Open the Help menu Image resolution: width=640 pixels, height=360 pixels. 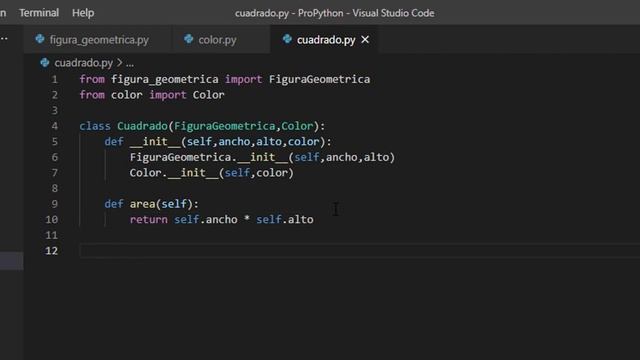83,13
